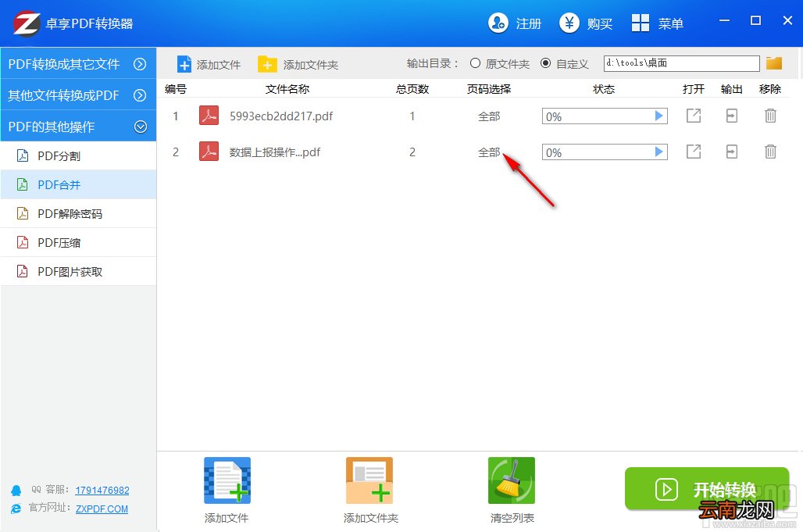Expand the 其他文件转换成PDF section

pos(78,95)
